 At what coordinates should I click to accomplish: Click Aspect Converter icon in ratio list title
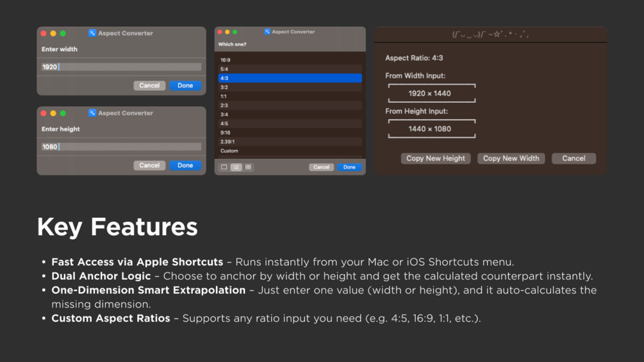[x=267, y=31]
